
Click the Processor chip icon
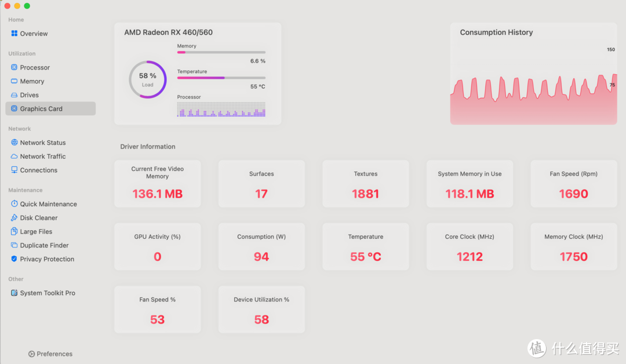click(x=14, y=67)
